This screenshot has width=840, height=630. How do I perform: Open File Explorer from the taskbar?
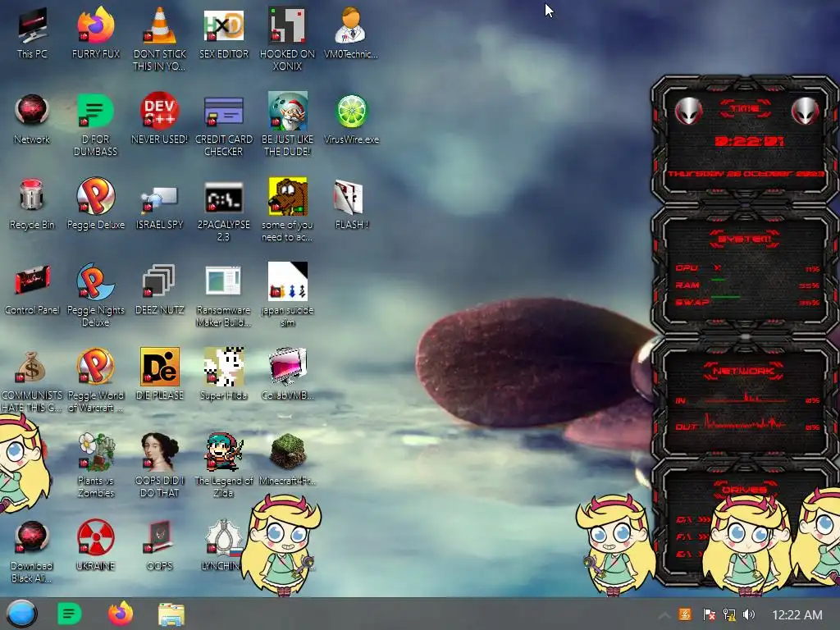tap(171, 614)
